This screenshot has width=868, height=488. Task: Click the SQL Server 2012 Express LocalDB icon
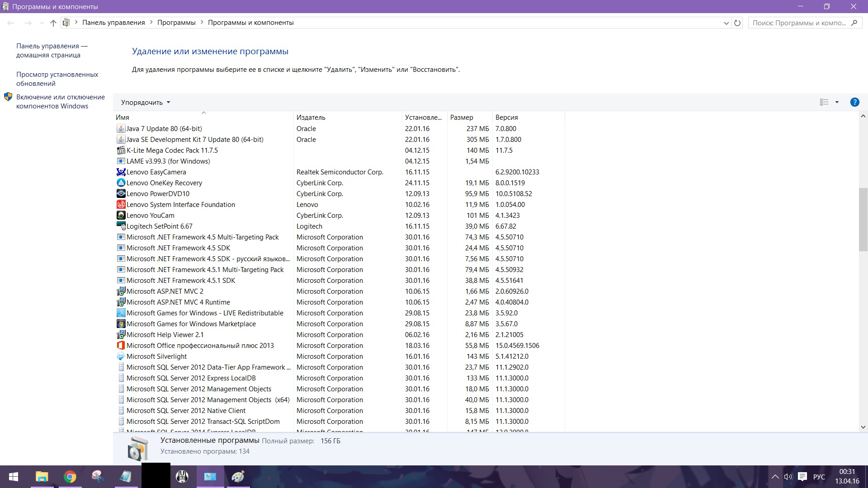(121, 378)
